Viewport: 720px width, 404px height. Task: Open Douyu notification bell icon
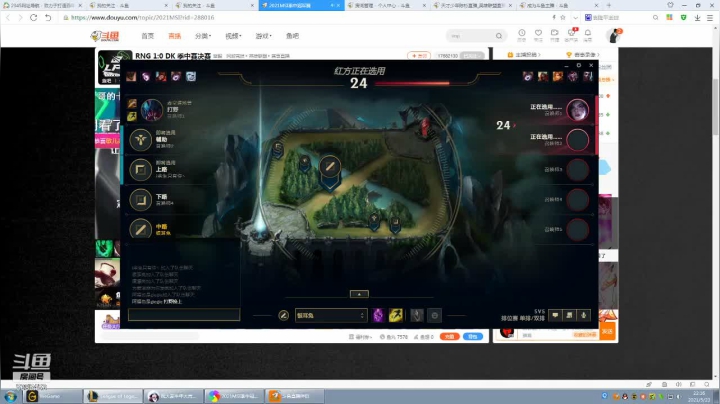588,33
